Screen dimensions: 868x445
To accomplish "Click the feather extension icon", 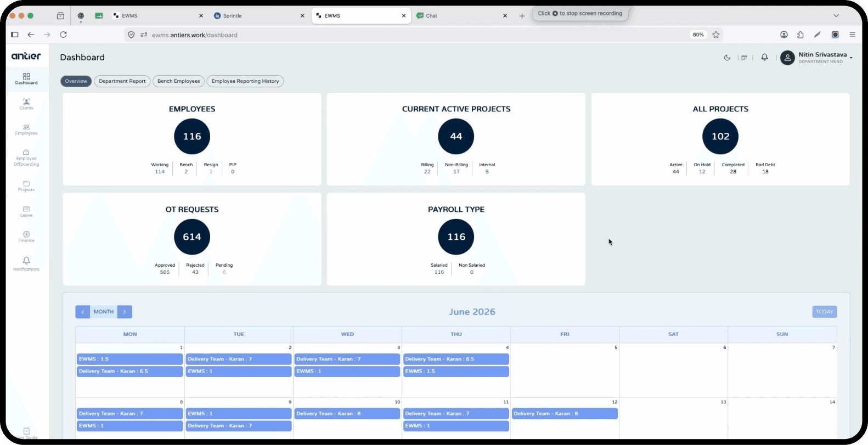I will coord(818,35).
